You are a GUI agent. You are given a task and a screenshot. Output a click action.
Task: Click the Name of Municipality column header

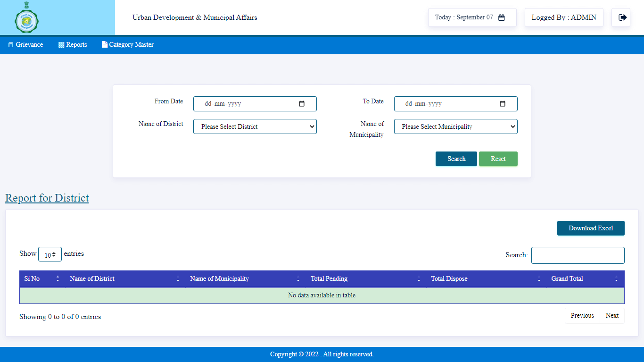(x=246, y=279)
